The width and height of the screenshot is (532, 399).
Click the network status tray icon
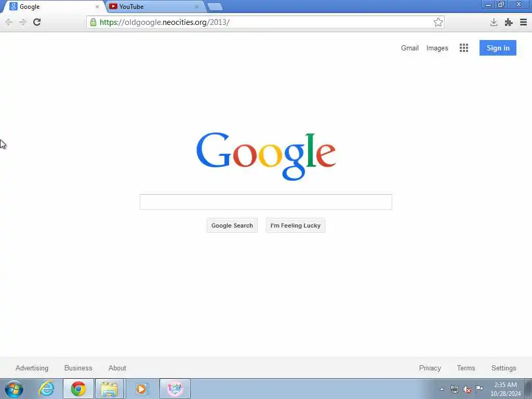pos(454,389)
